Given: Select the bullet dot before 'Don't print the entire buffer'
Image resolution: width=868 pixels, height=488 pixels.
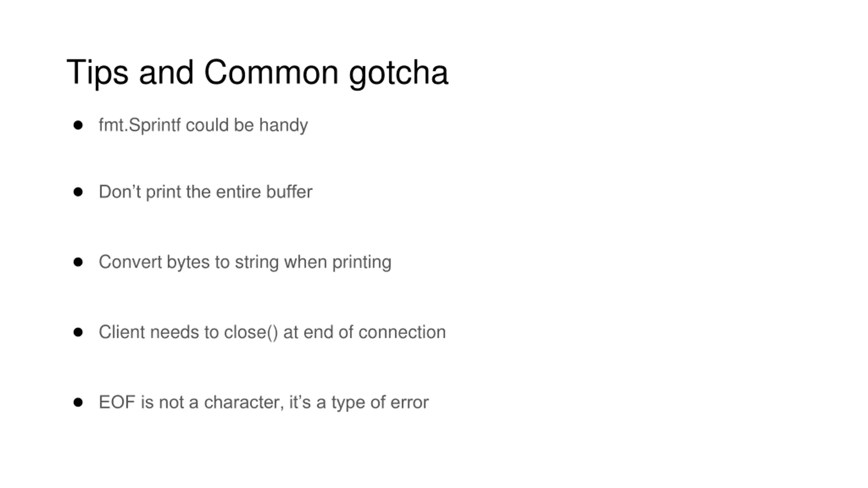Looking at the screenshot, I should pyautogui.click(x=78, y=192).
